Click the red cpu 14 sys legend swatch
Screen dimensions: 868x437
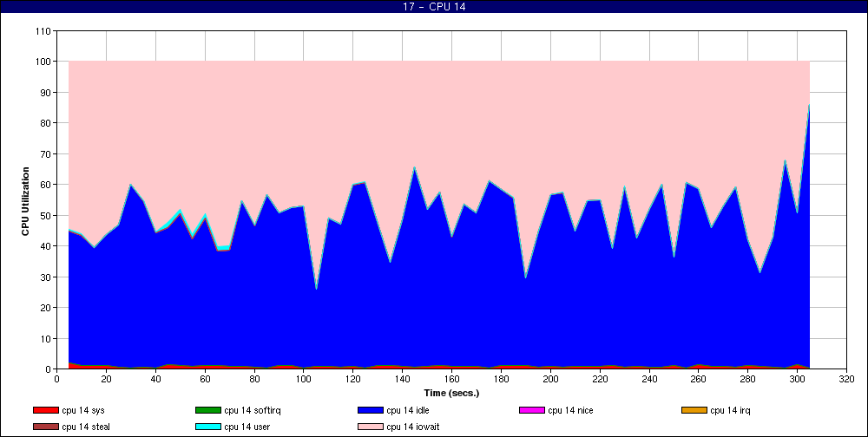(45, 410)
